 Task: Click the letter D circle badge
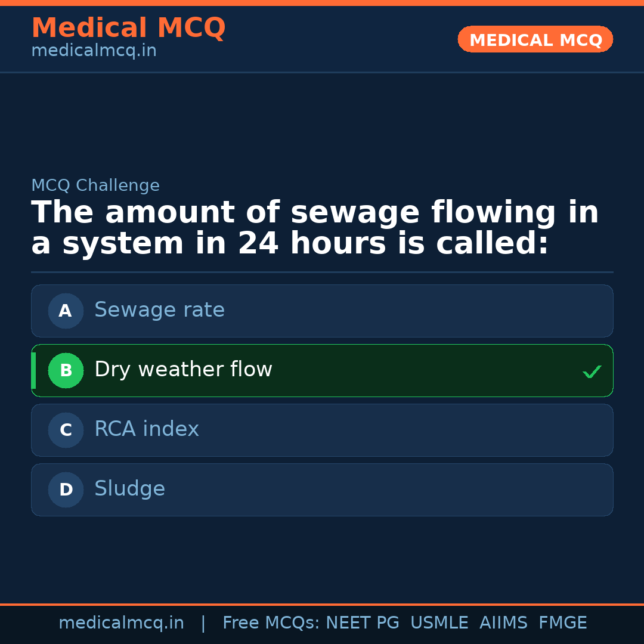66,490
